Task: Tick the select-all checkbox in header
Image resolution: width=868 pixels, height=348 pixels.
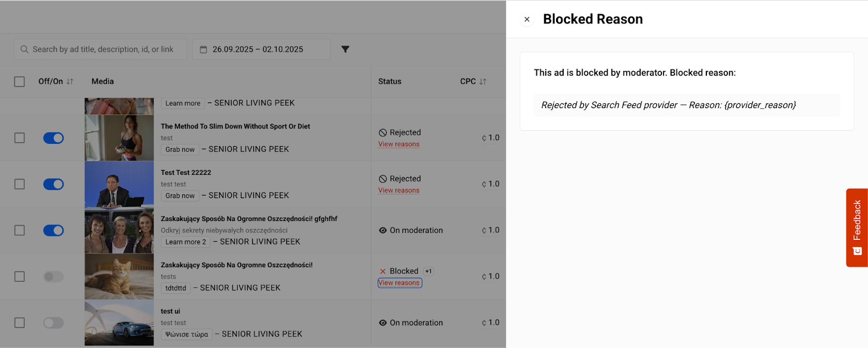Action: pos(20,81)
